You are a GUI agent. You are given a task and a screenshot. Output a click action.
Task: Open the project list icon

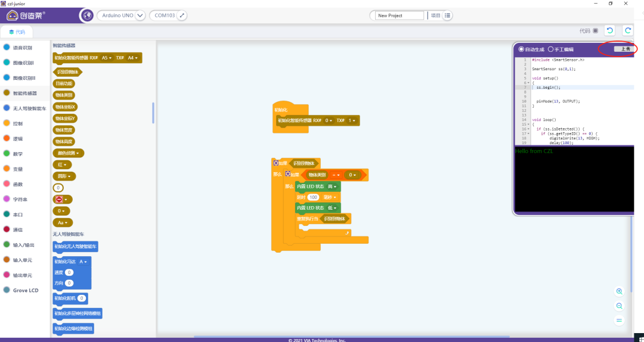(x=447, y=15)
